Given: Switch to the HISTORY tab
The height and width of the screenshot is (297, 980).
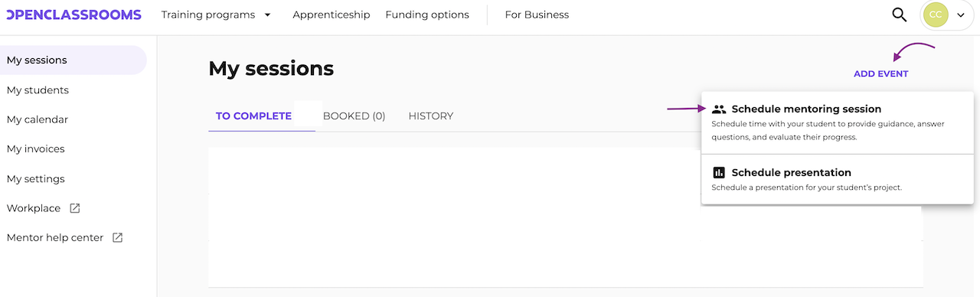Looking at the screenshot, I should [431, 116].
